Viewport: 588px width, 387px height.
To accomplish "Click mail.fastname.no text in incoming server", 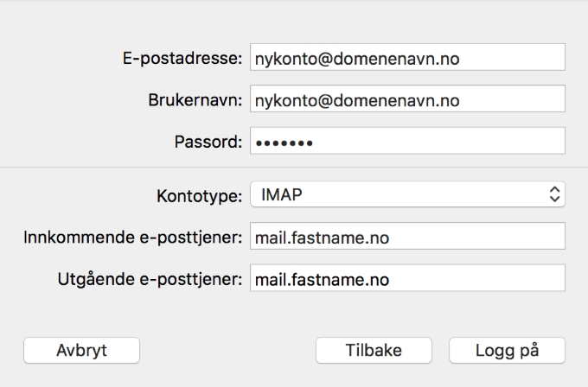I will pos(323,238).
